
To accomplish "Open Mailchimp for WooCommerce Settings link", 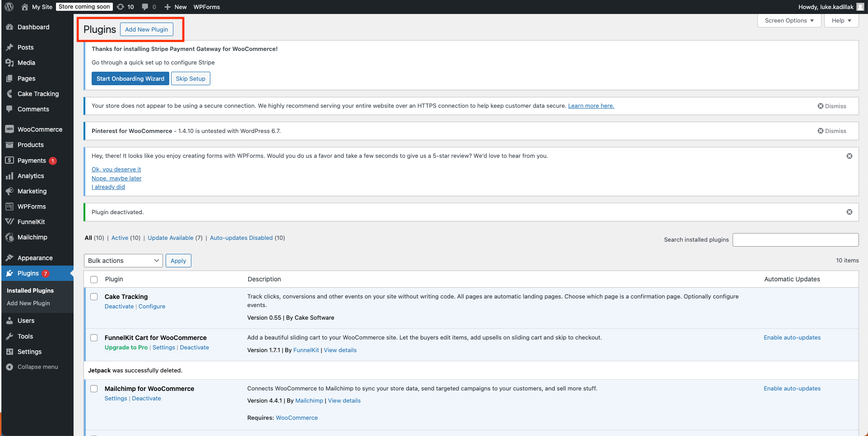I will coord(116,398).
